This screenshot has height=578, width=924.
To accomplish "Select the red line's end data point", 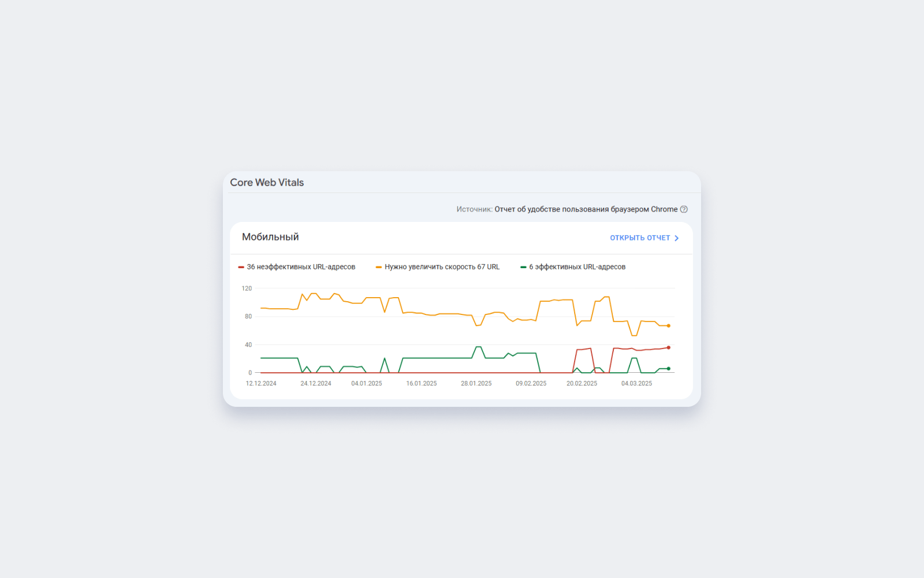I will coord(669,347).
